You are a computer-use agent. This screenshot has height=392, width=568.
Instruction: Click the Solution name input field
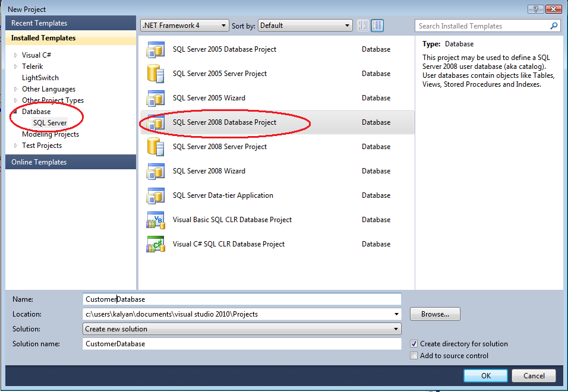[x=242, y=344]
